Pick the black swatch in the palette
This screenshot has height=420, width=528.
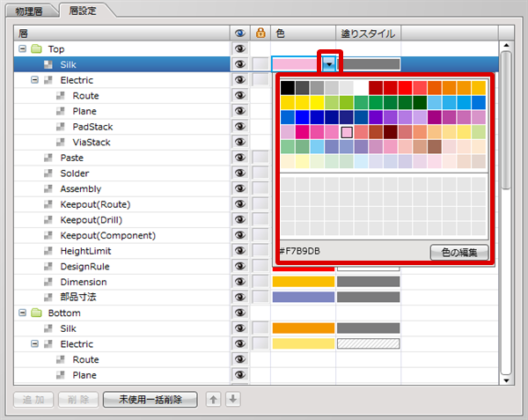287,87
